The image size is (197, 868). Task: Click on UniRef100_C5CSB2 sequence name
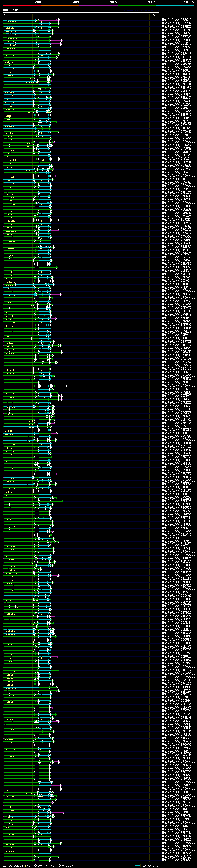tap(177, 196)
